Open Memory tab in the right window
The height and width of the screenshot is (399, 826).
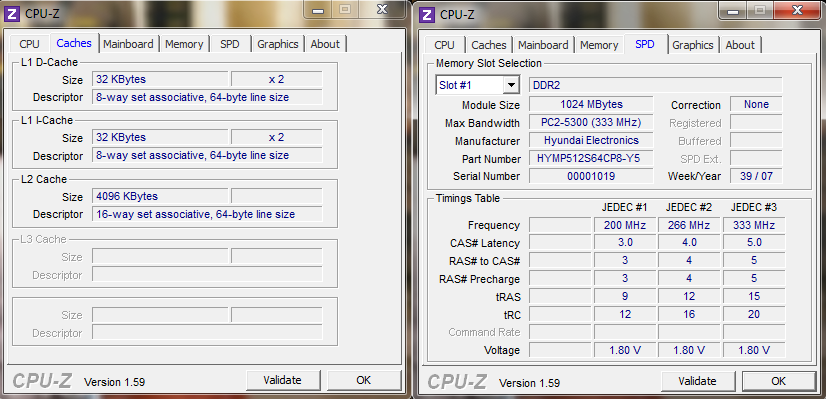click(x=599, y=45)
